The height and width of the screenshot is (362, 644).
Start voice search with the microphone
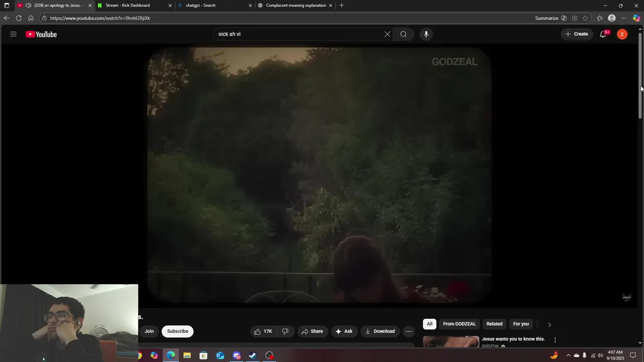point(426,34)
